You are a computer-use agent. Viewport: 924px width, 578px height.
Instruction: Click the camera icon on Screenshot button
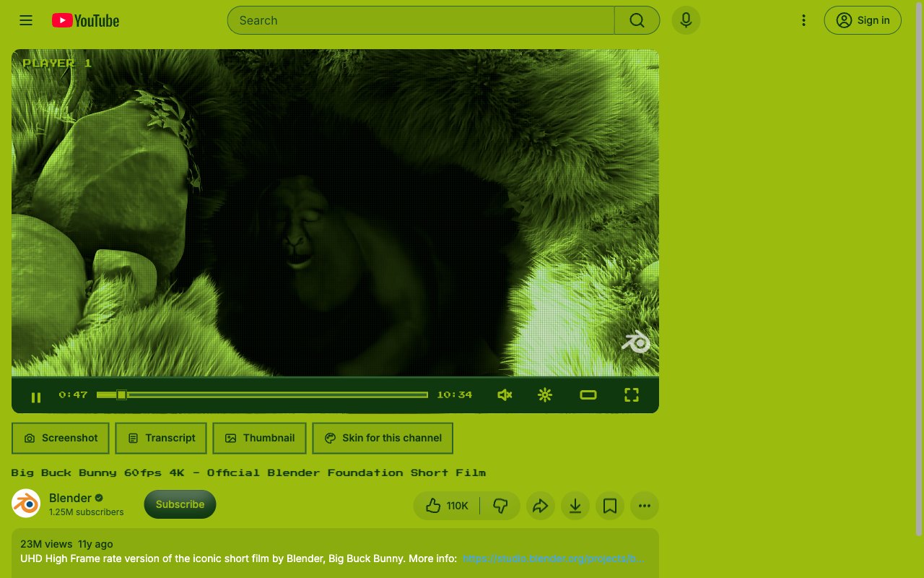point(30,439)
